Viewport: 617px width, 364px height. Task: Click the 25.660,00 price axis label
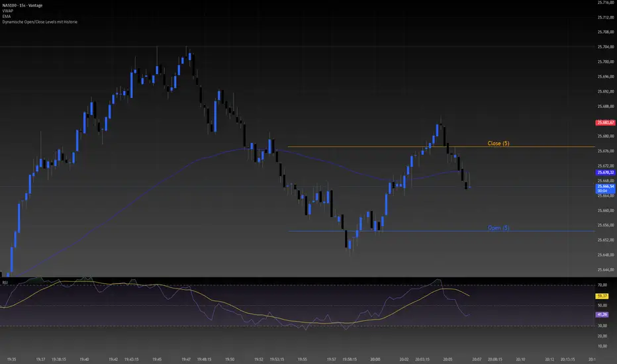[x=606, y=210]
